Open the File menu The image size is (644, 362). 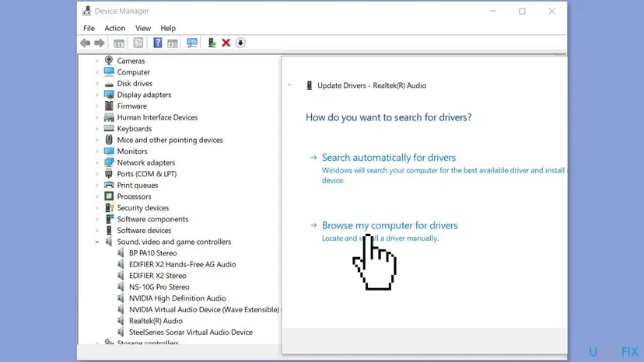(89, 28)
